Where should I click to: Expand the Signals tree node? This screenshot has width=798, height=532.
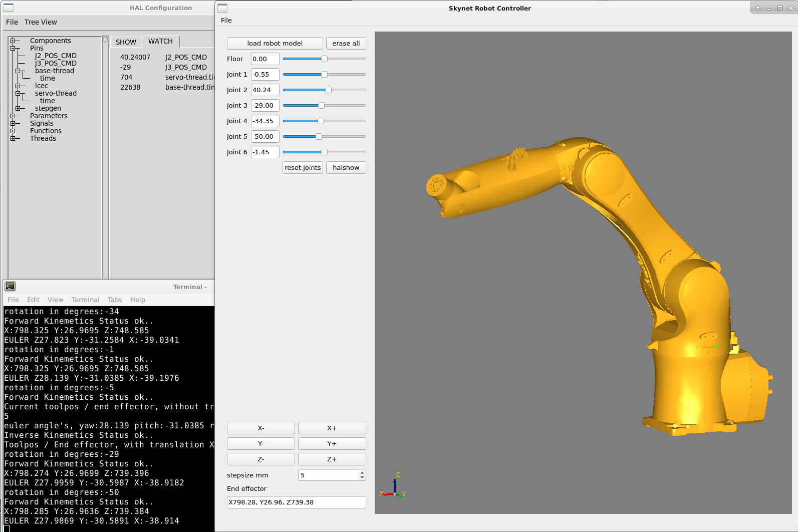[x=13, y=123]
